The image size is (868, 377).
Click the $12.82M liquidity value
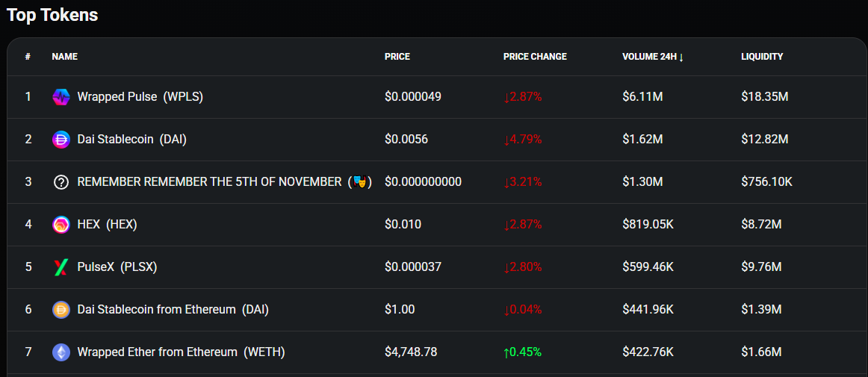pyautogui.click(x=764, y=140)
